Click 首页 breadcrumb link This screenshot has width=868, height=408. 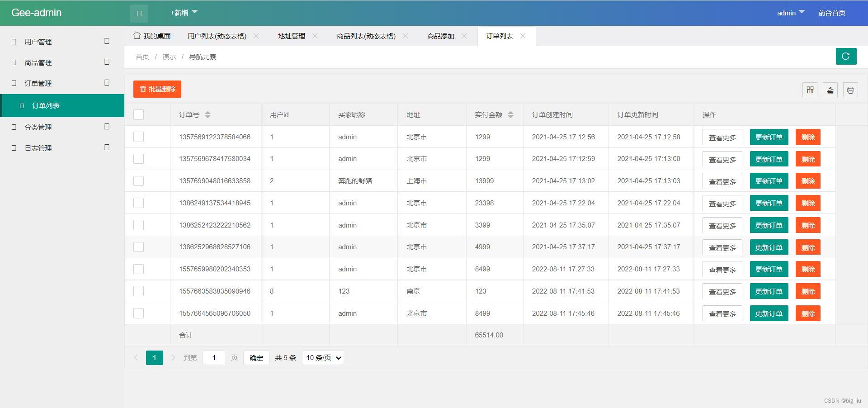pyautogui.click(x=142, y=57)
